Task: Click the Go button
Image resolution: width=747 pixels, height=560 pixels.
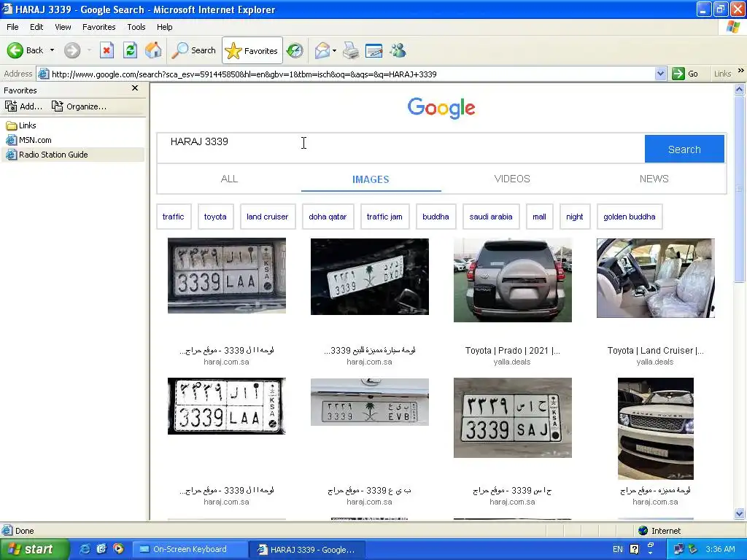Action: (x=686, y=74)
